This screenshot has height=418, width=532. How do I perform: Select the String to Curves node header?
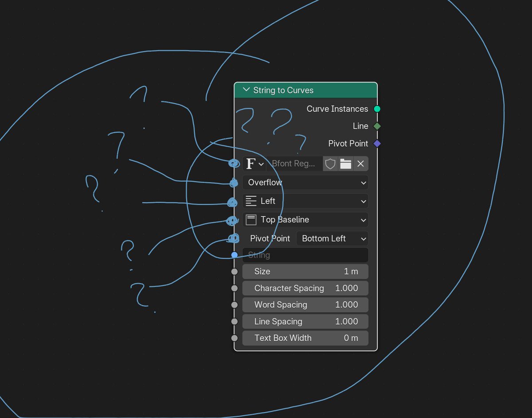(x=305, y=90)
